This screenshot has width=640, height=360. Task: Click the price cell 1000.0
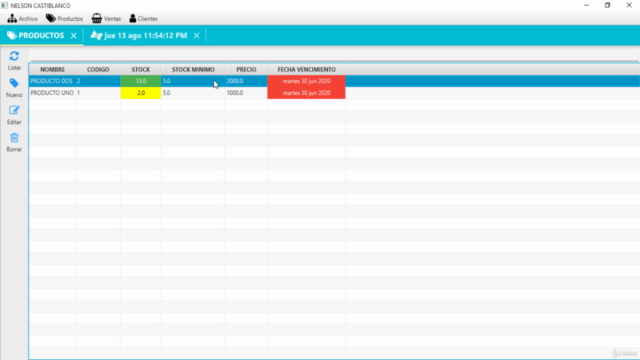pos(246,93)
